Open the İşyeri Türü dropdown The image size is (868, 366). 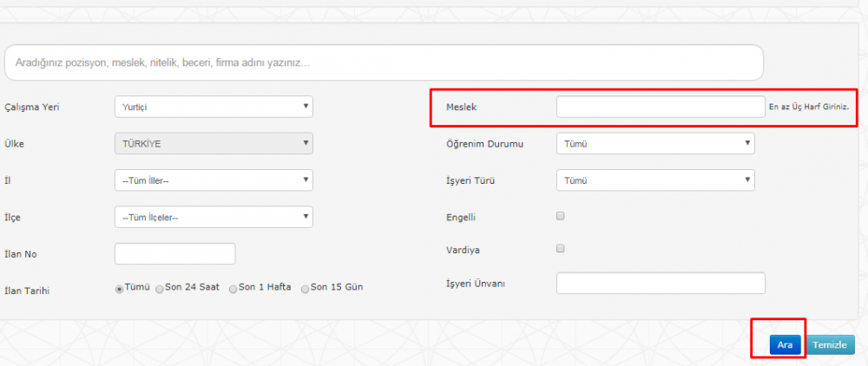point(655,180)
